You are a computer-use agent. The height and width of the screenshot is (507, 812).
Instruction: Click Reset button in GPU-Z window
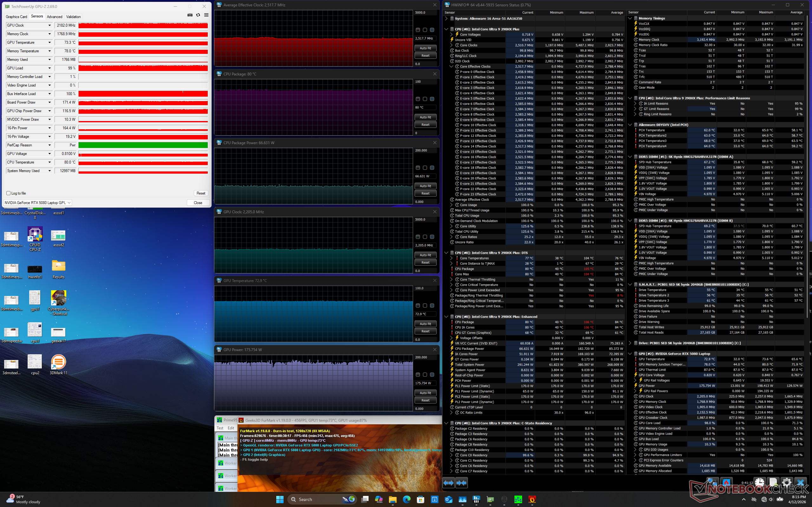(201, 193)
